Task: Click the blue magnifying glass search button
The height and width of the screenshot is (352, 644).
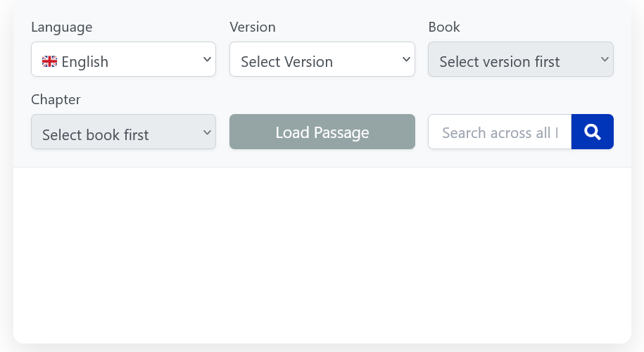Action: (x=592, y=132)
